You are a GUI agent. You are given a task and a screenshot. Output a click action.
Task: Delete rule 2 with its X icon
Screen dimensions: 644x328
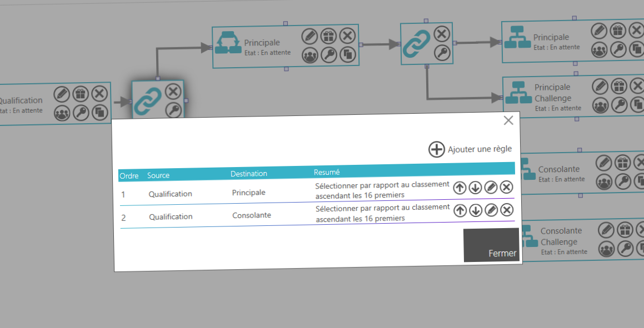pos(506,210)
